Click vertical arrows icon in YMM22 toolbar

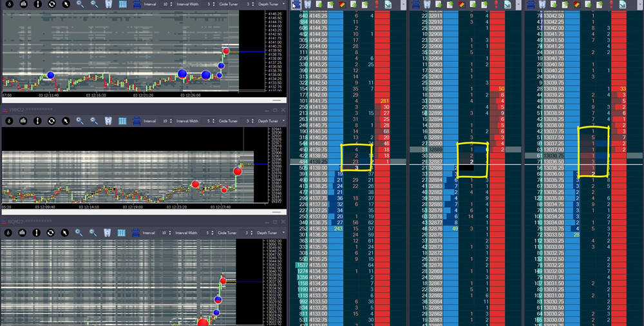coord(37,121)
